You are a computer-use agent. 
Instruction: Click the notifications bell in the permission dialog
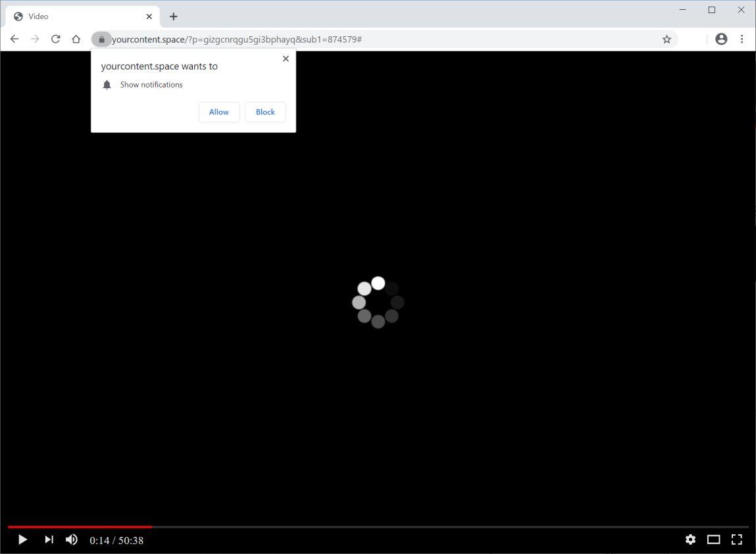point(107,84)
